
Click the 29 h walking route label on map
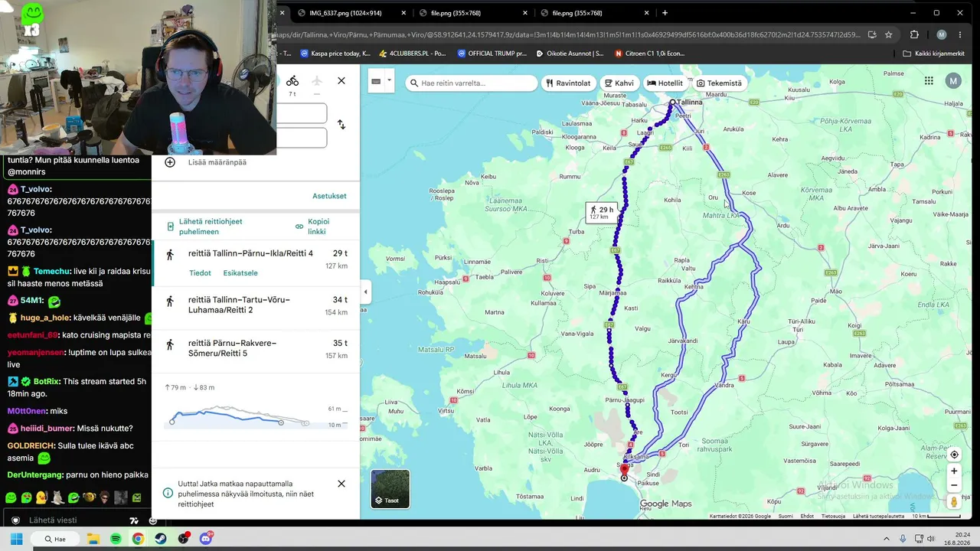[x=601, y=213]
